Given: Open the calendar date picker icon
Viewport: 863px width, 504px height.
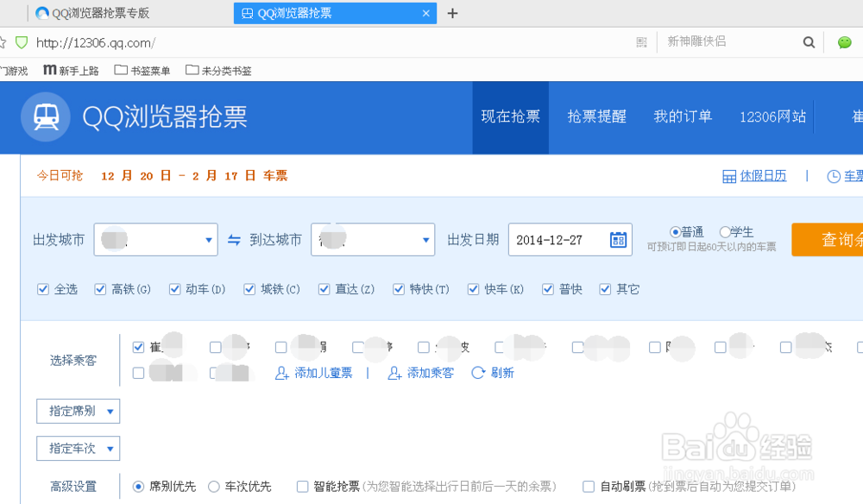Looking at the screenshot, I should [x=618, y=240].
